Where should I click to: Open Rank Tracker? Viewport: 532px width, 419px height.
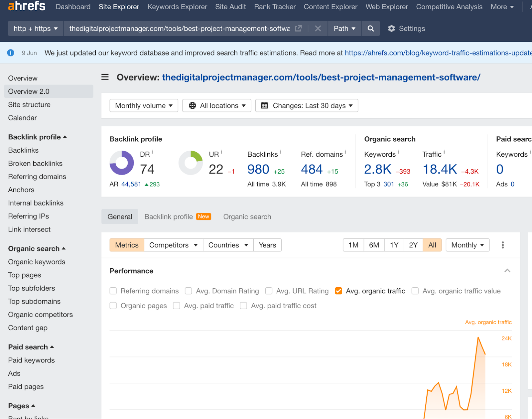(275, 7)
